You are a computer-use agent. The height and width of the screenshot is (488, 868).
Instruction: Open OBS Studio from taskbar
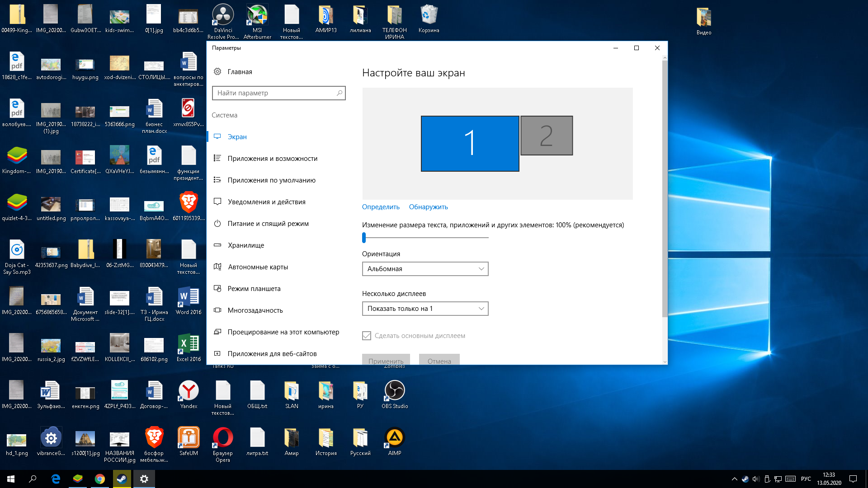[394, 390]
